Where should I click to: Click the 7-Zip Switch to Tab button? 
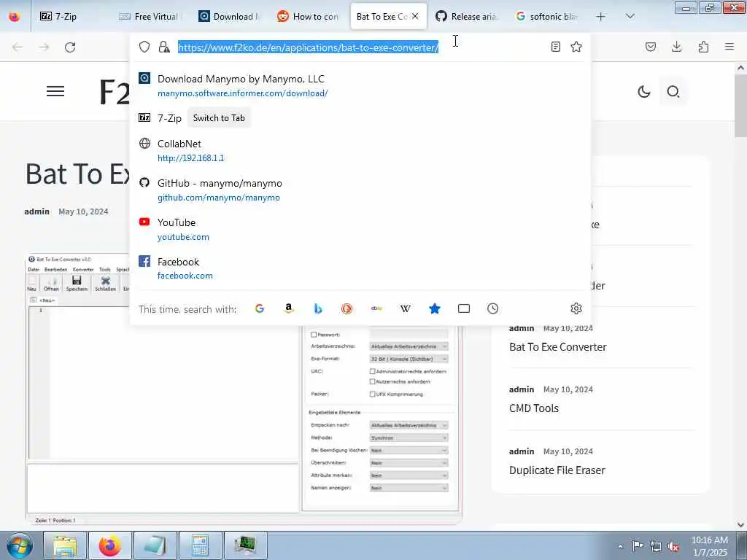tap(219, 118)
